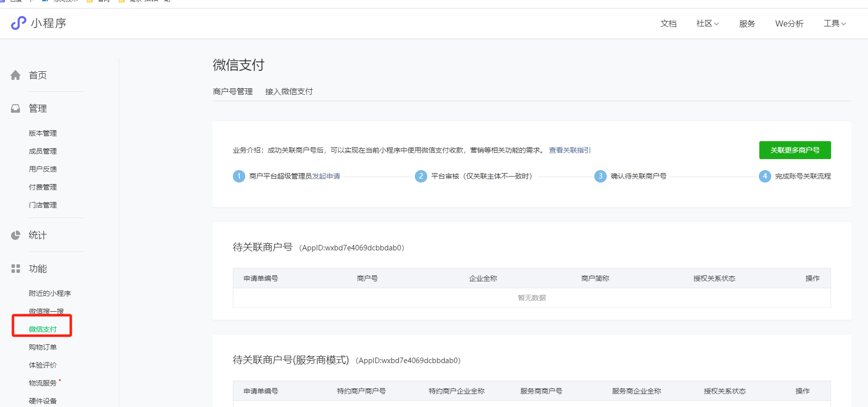Click the 首页 home icon
868x407 pixels.
[15, 75]
